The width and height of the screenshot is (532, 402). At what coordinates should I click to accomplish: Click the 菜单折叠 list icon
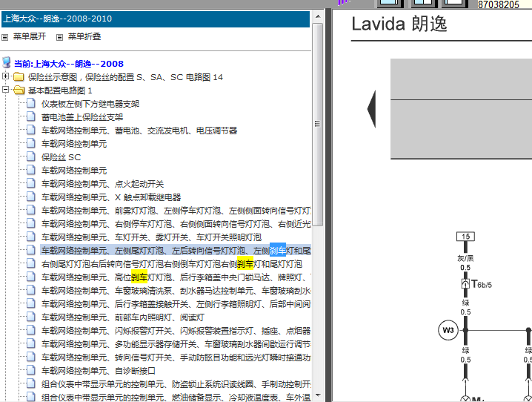pos(59,37)
